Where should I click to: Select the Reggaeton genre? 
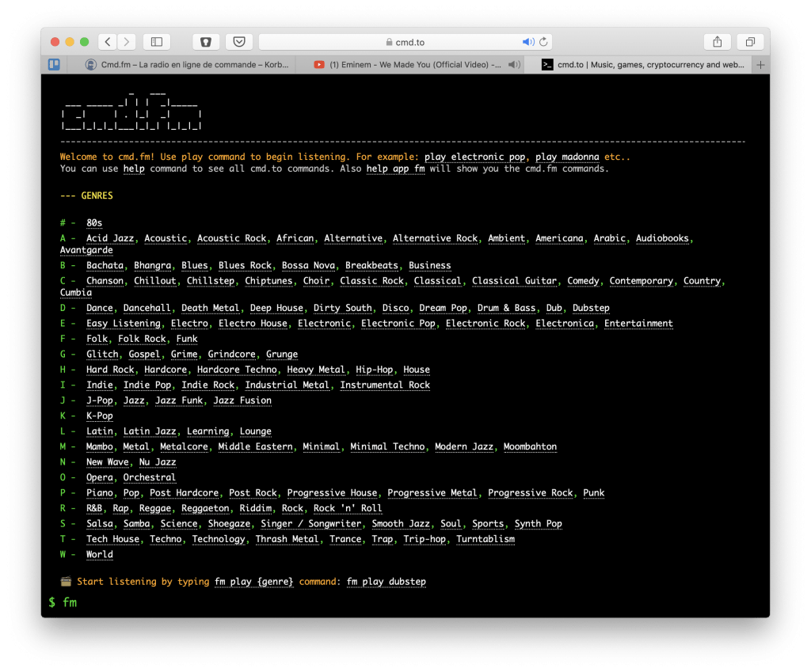click(205, 509)
